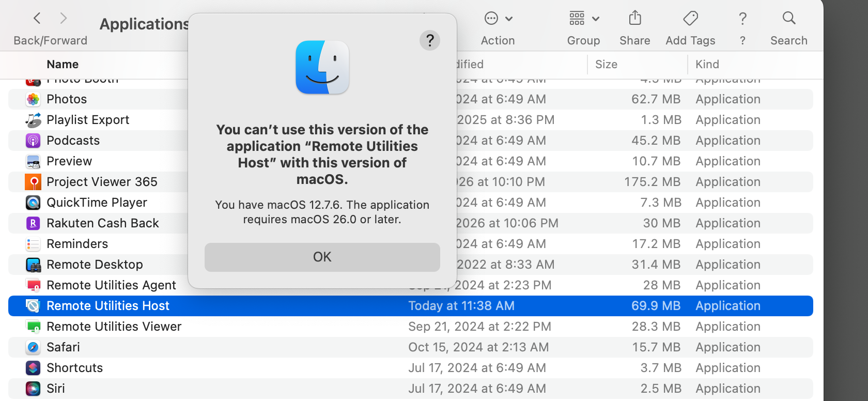
Task: Expand the Group dropdown in the toolbar
Action: (x=584, y=19)
